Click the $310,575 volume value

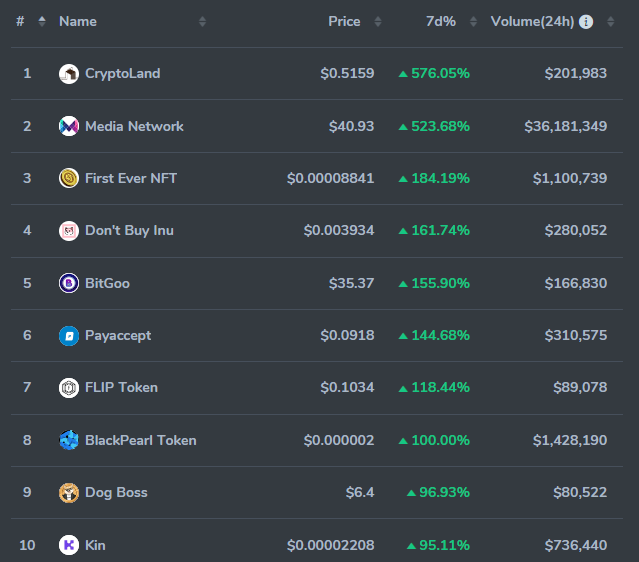pyautogui.click(x=576, y=335)
